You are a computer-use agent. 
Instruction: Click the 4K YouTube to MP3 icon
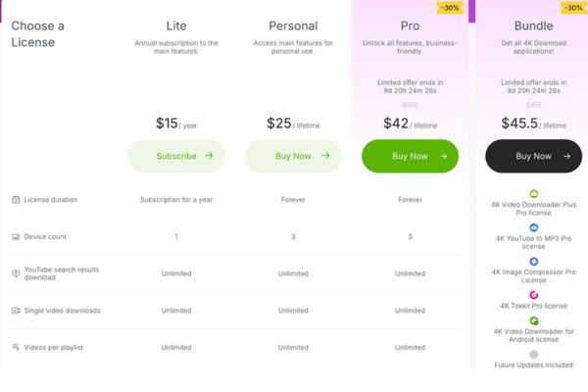pyautogui.click(x=533, y=227)
